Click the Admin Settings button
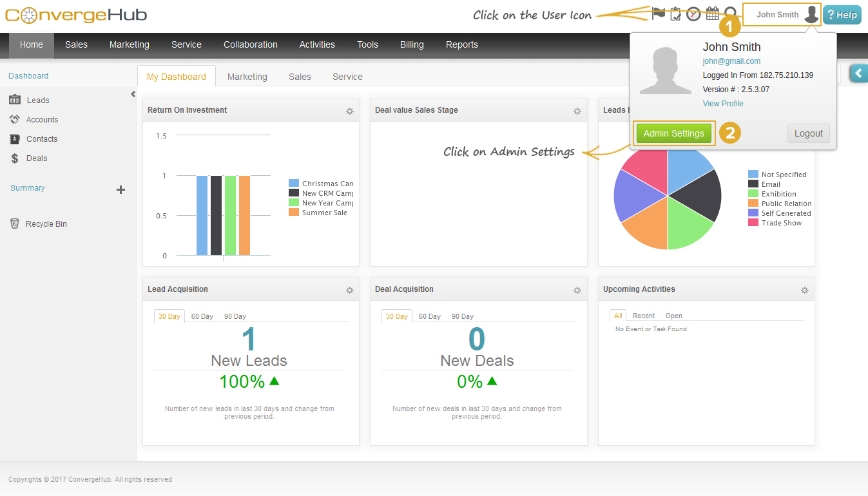Image resolution: width=868 pixels, height=496 pixels. pyautogui.click(x=674, y=133)
